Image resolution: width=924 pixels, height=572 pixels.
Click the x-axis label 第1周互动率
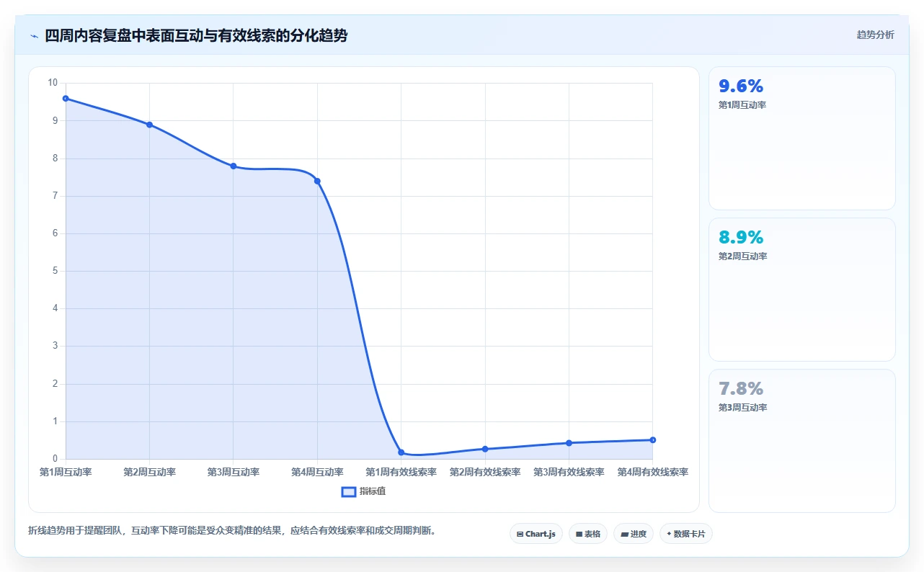click(66, 472)
